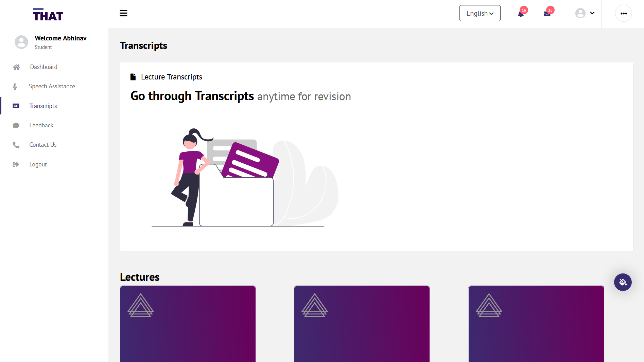This screenshot has width=644, height=362.
Task: Open the second lecture card
Action: pos(362,324)
